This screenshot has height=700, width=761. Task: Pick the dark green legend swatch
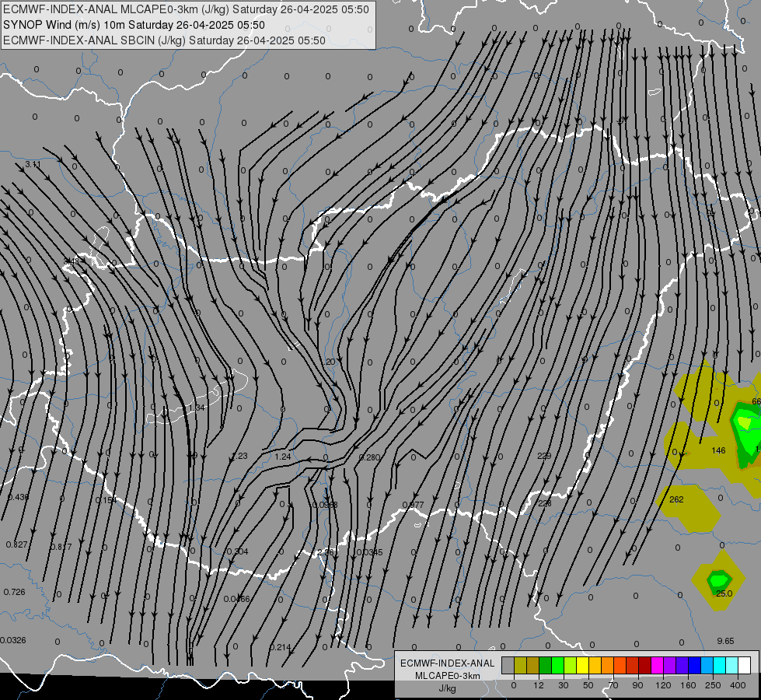pyautogui.click(x=545, y=665)
